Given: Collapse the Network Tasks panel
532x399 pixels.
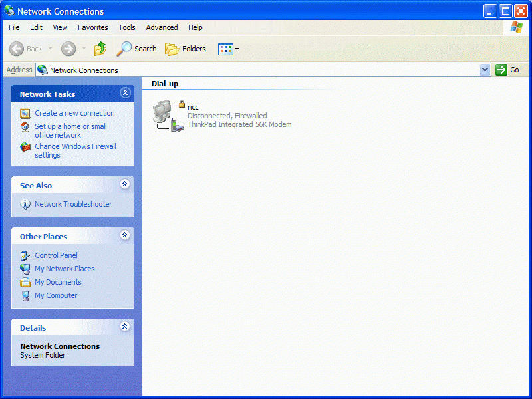Looking at the screenshot, I should [x=125, y=92].
